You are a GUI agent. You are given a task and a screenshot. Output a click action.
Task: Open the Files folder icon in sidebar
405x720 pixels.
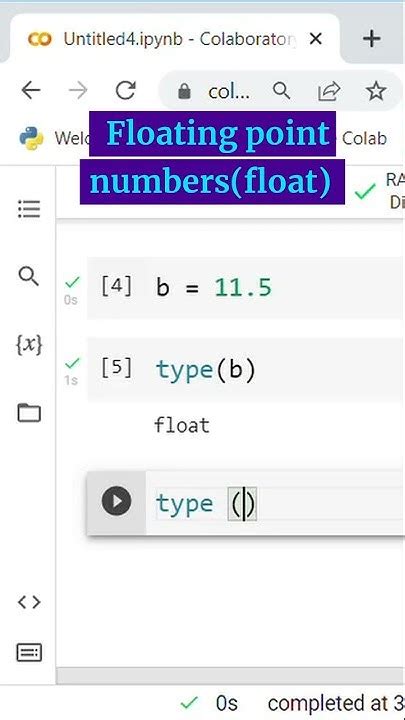[x=29, y=412]
